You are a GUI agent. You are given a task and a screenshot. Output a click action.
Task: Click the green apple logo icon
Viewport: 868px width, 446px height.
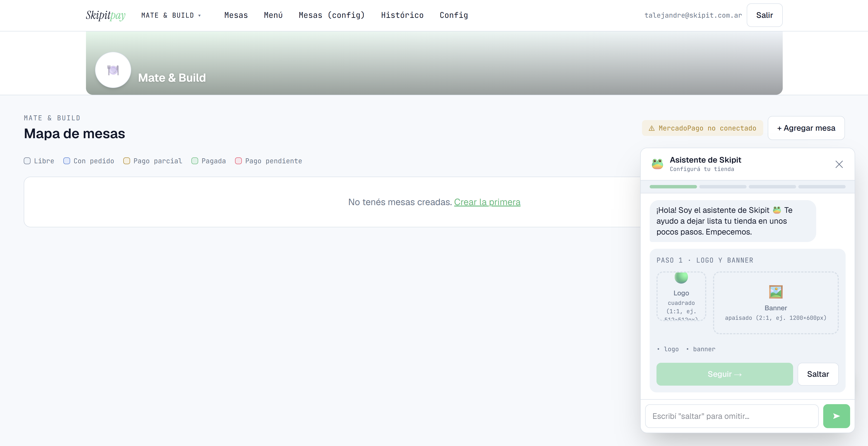tap(681, 278)
